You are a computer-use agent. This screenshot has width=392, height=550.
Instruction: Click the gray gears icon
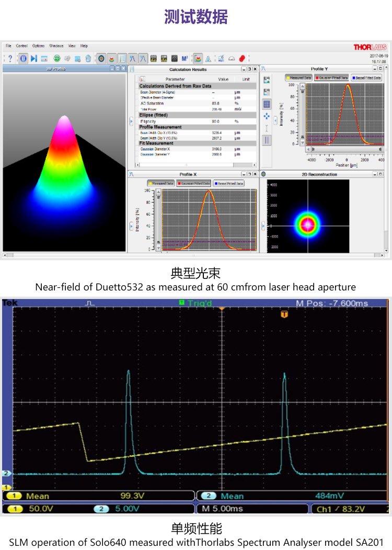[67, 59]
